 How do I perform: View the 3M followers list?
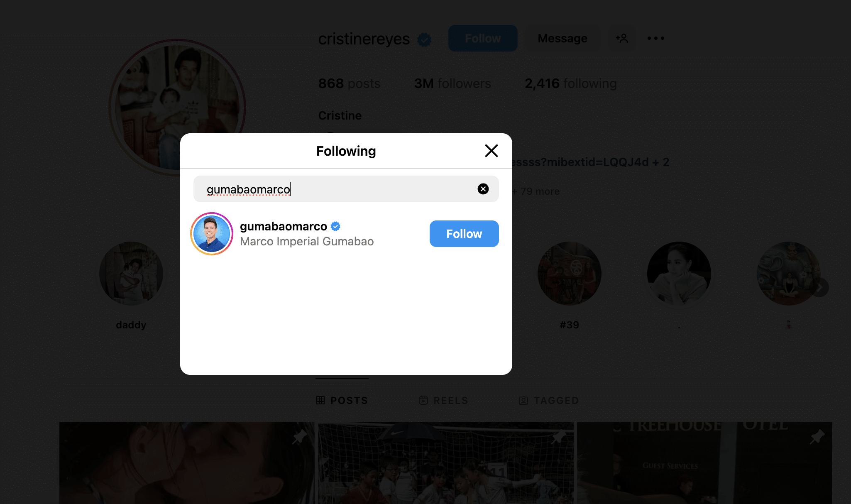(452, 83)
